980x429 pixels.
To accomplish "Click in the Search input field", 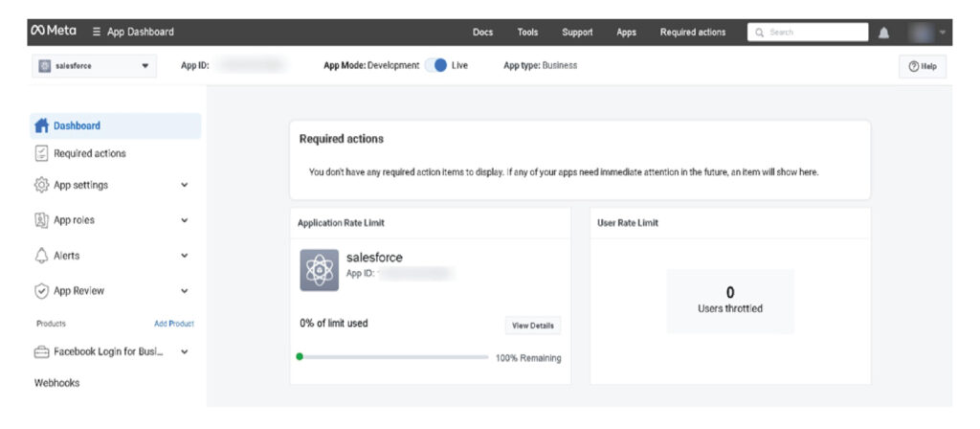I will pyautogui.click(x=808, y=33).
